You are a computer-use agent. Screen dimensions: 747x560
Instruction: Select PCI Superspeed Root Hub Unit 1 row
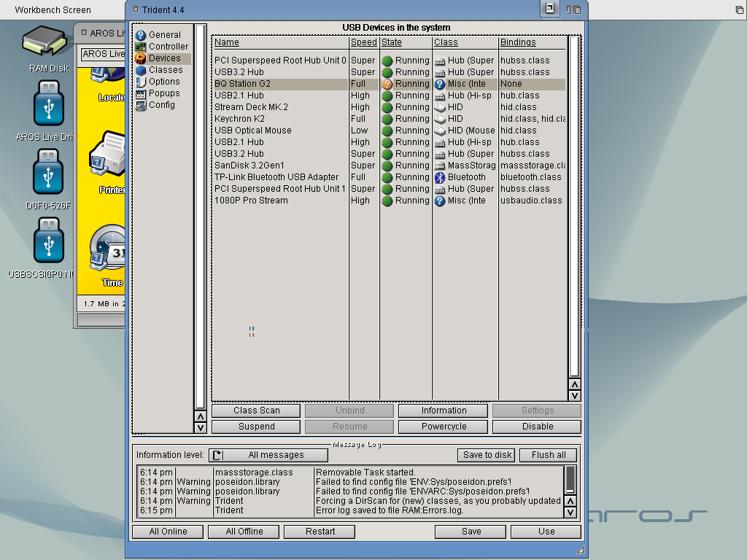(389, 189)
